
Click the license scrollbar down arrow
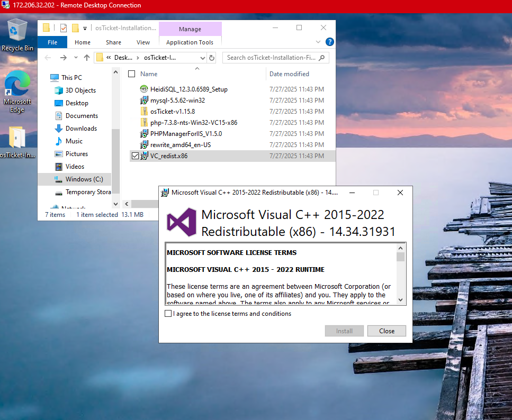pyautogui.click(x=401, y=300)
